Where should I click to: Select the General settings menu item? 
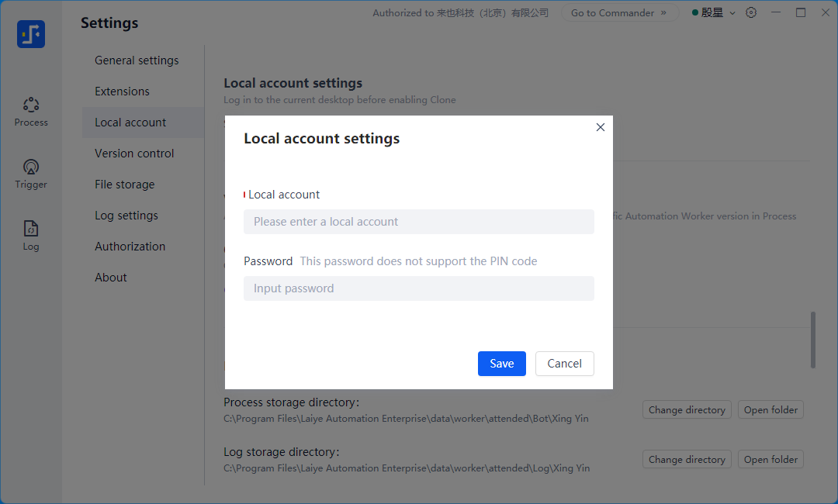coord(137,60)
